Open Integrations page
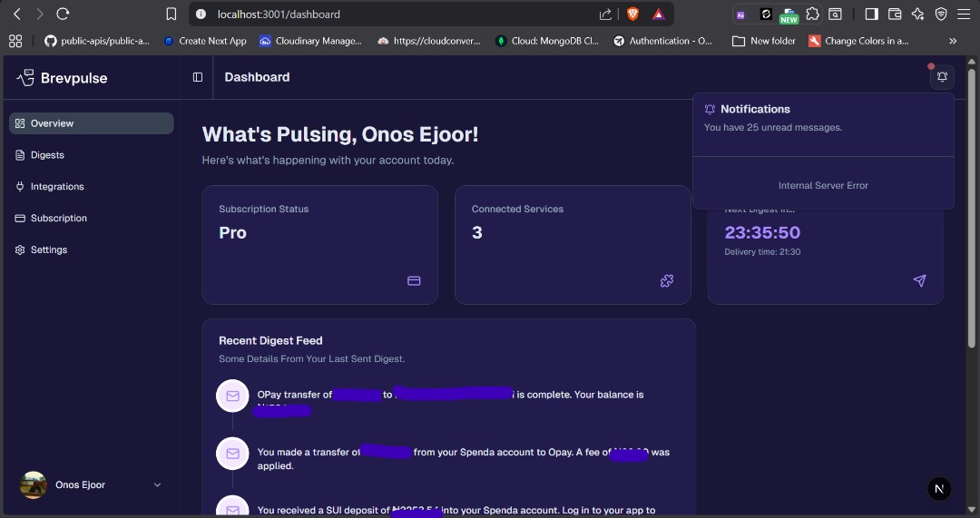This screenshot has width=980, height=518. pyautogui.click(x=92, y=186)
